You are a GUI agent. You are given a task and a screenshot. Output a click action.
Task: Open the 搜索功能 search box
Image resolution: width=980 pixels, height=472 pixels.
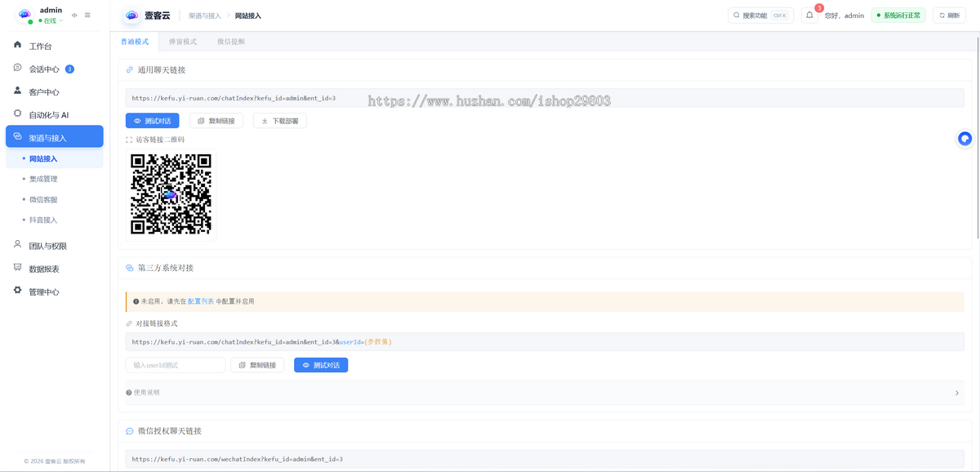point(760,16)
